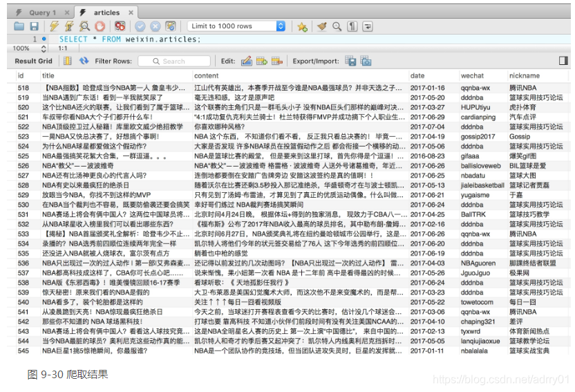The height and width of the screenshot is (392, 575).
Task: Open find panel magnifier icon
Action: pos(337,26)
